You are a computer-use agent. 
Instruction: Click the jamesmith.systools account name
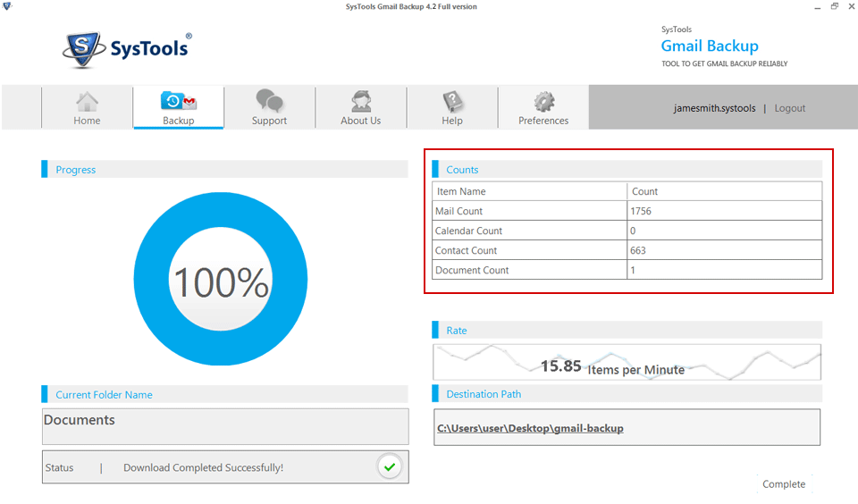coord(715,108)
